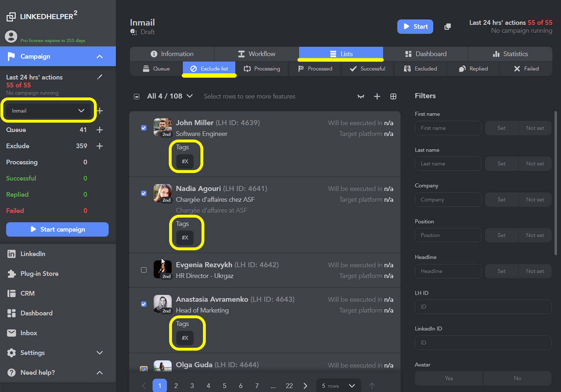561x392 pixels.
Task: Click Not set for Position filter
Action: (x=535, y=235)
